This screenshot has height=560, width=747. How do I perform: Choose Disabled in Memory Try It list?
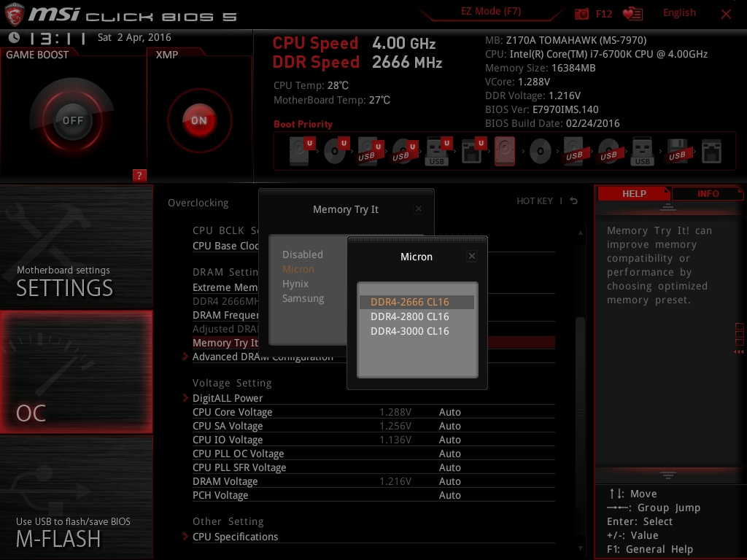[x=303, y=254]
